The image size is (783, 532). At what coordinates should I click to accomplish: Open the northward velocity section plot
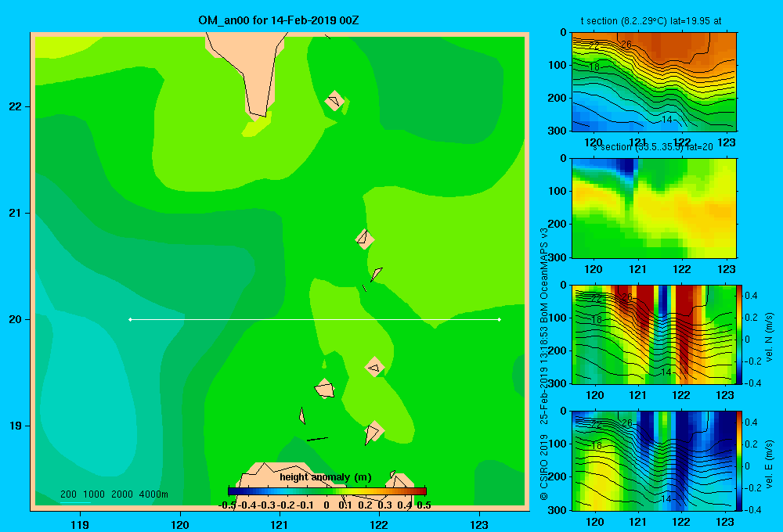(654, 334)
